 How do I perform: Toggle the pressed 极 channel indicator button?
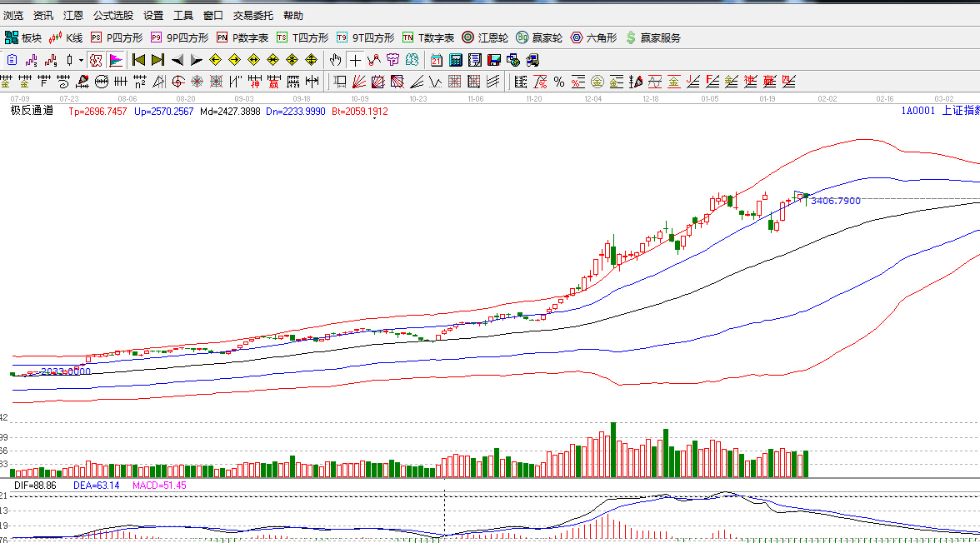coord(95,60)
